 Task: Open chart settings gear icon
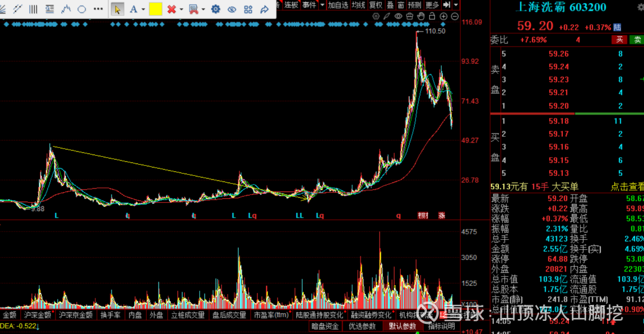[x=376, y=17]
